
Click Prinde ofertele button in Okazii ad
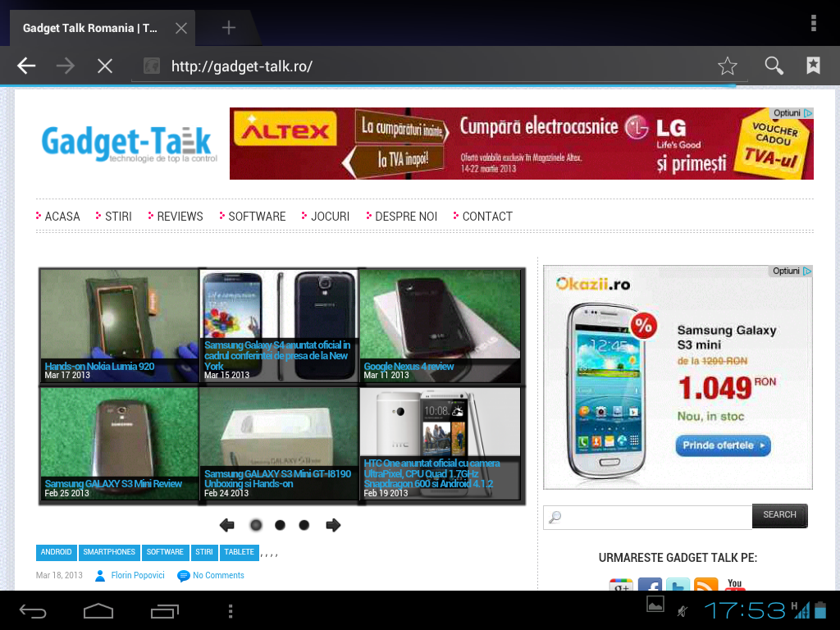[724, 445]
